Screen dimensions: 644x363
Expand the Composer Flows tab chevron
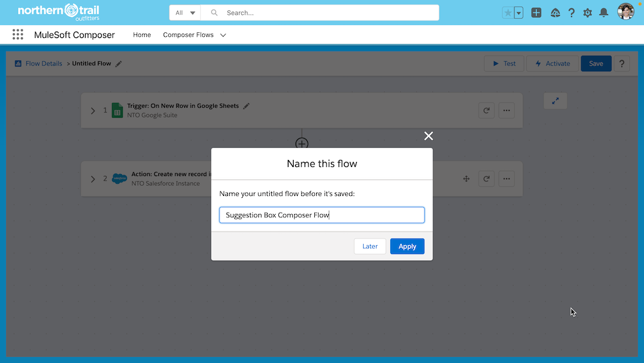pos(223,35)
